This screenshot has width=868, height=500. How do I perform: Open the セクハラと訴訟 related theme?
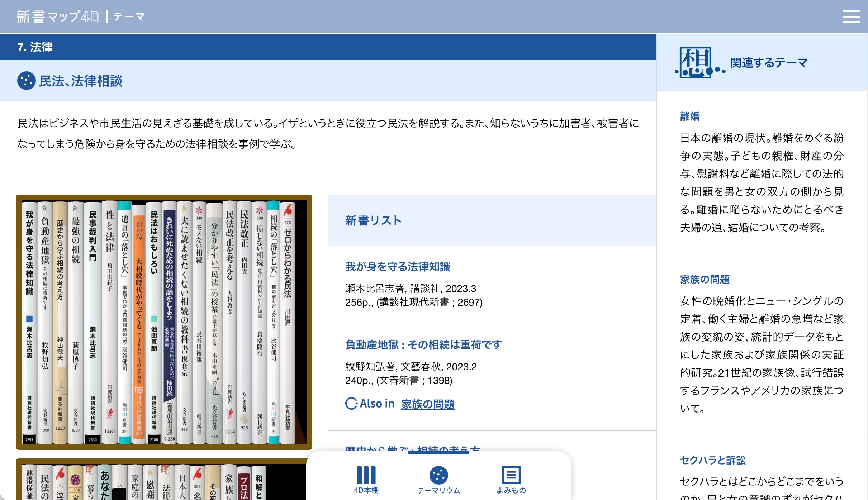(713, 461)
